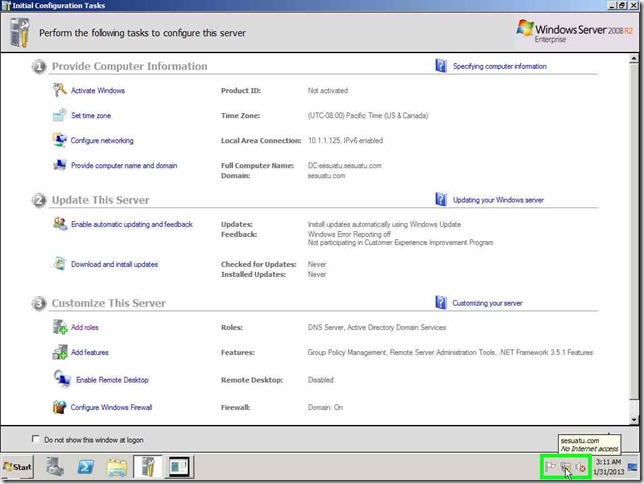Click 'Windows Error Reporting off' text
This screenshot has width=644, height=484.
[x=350, y=234]
